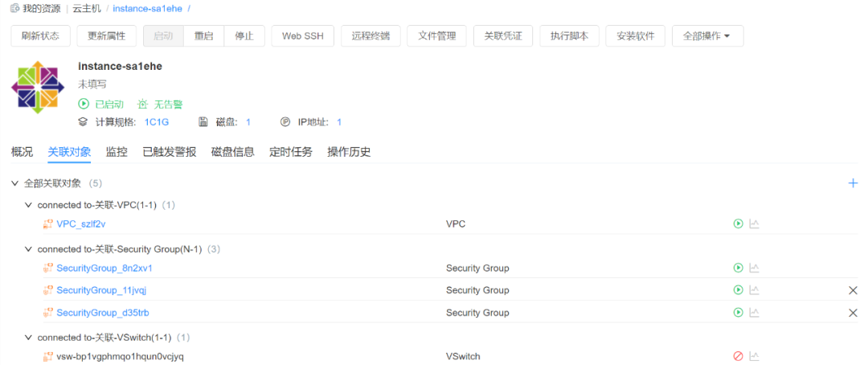Image resolution: width=868 pixels, height=365 pixels.
Task: Click the running status icon next to 已启动
Action: (x=84, y=105)
